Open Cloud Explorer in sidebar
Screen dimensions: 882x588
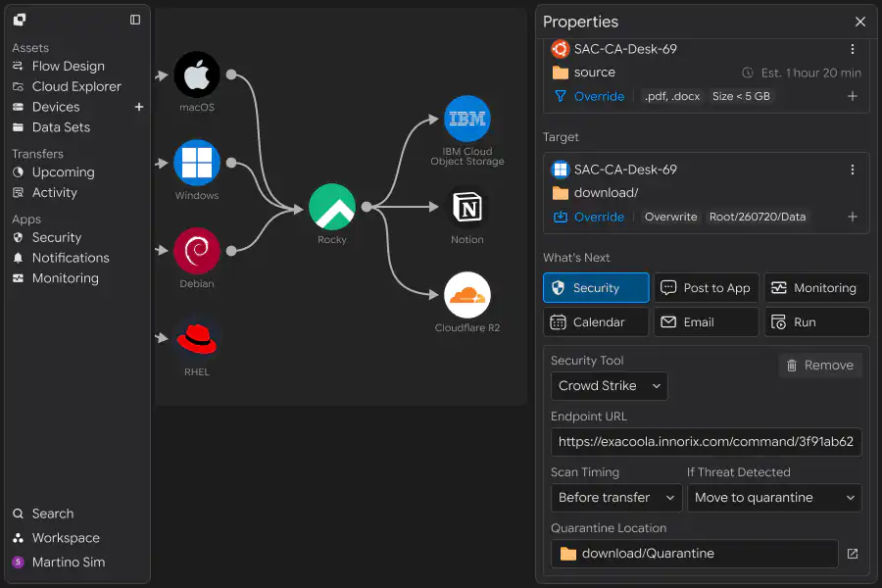pos(76,86)
